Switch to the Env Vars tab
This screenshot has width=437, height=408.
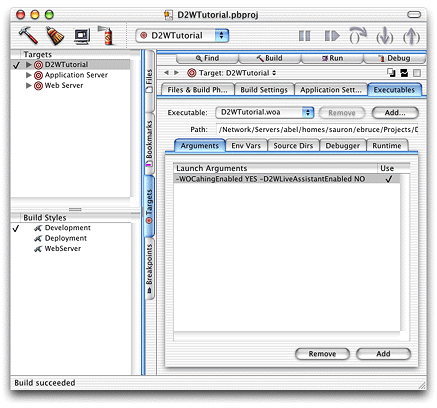246,146
